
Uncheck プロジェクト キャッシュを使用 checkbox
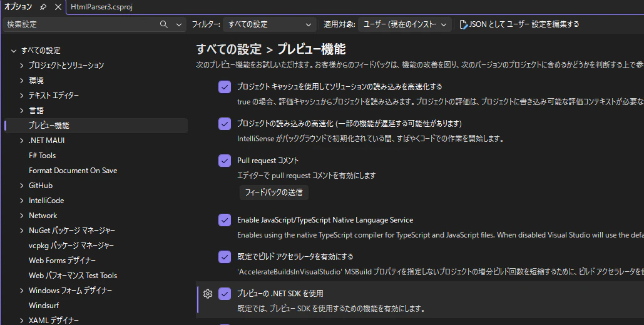tap(225, 87)
